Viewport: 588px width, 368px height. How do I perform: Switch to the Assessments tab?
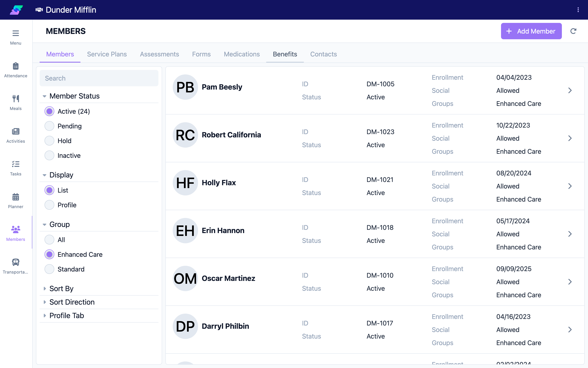coord(159,54)
